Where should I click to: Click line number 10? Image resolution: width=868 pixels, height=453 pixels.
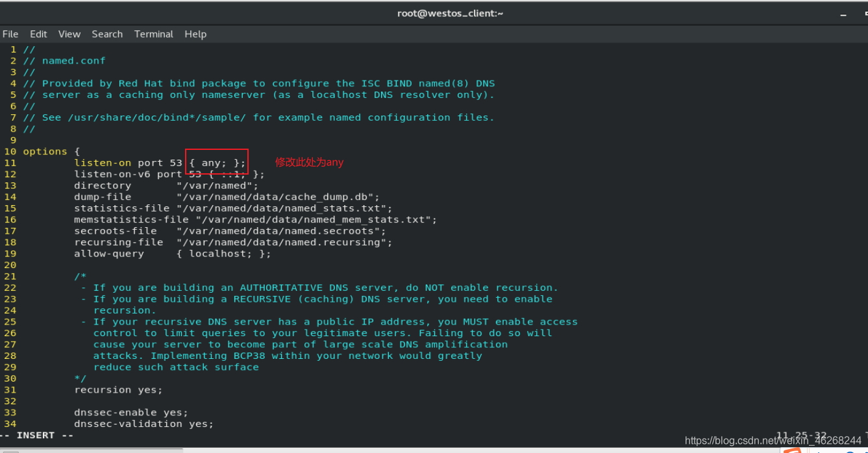click(x=10, y=151)
